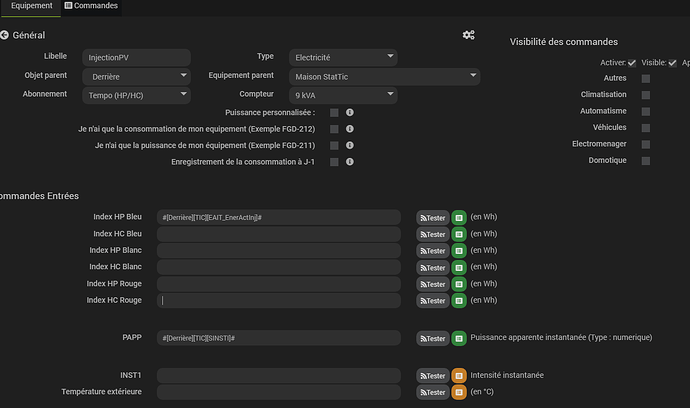Click info icon for consommation FGD-212 option
The width and height of the screenshot is (690, 408).
tap(350, 129)
